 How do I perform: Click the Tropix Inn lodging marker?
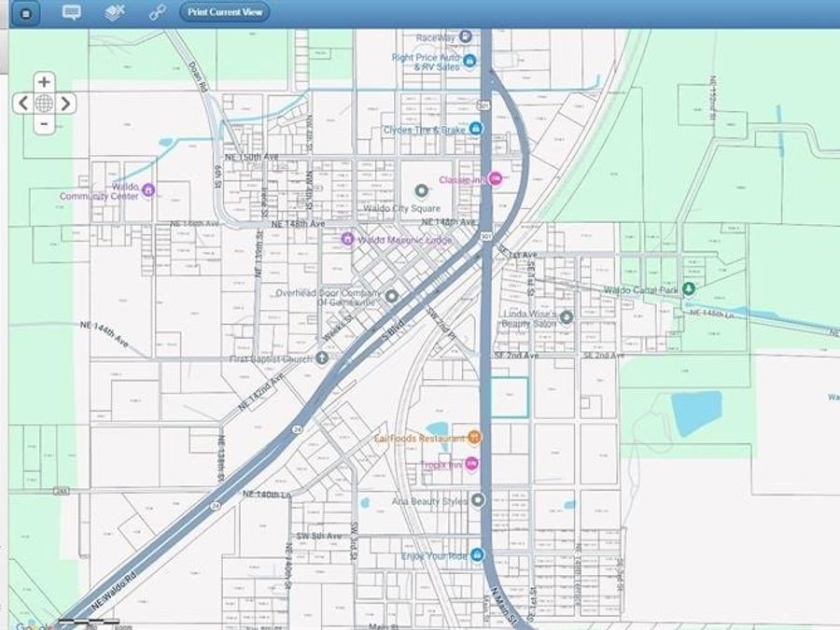point(472,464)
